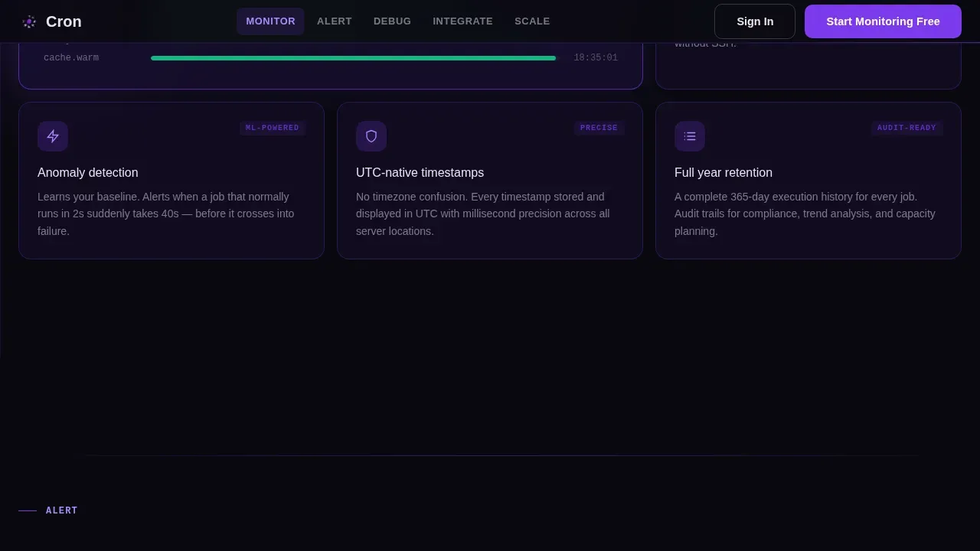
Task: Open the Monitor nav tab
Action: coord(270,21)
